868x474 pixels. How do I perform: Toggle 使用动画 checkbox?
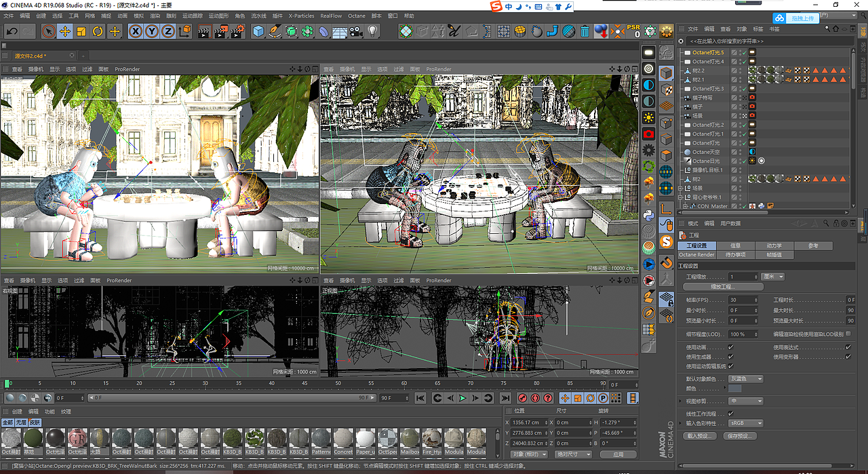click(x=730, y=347)
